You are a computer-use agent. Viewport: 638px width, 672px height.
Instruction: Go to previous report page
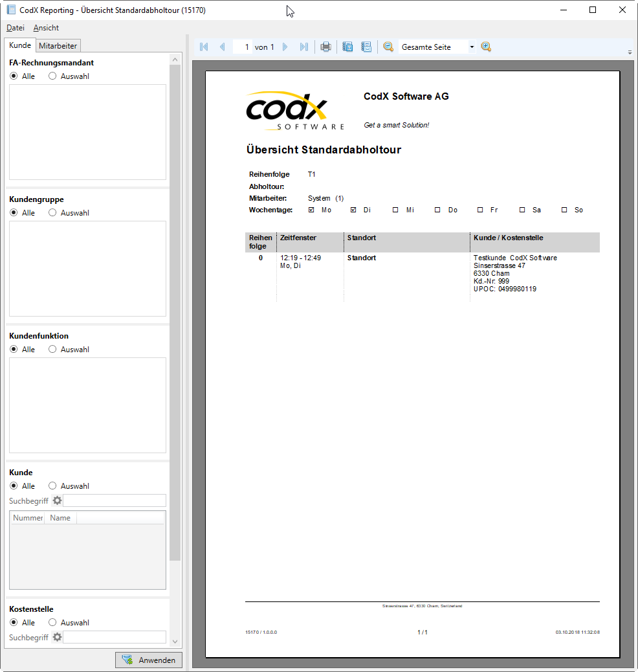(x=223, y=47)
